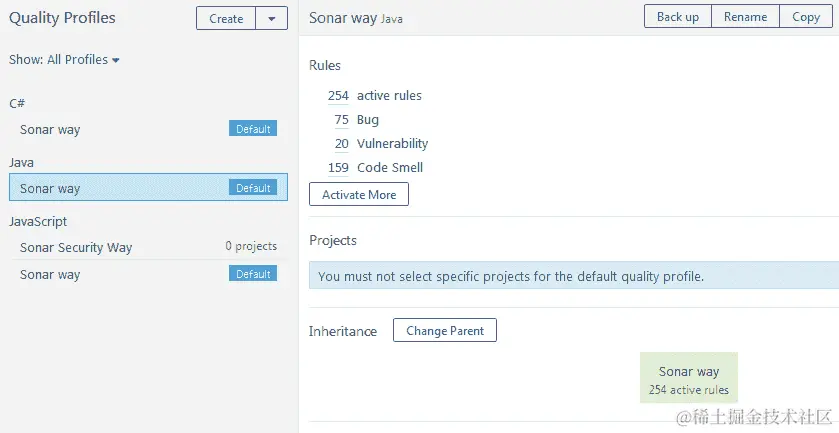Click the Quality Profiles heading

point(62,18)
